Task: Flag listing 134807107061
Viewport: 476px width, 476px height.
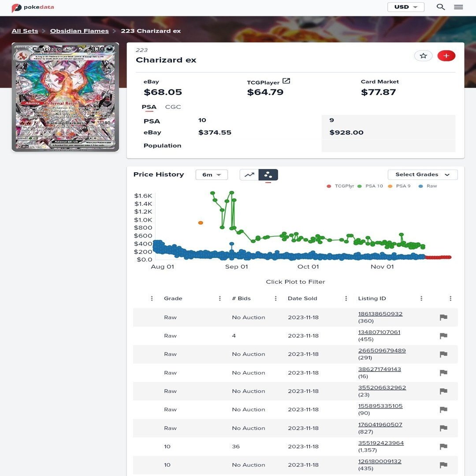Action: (x=443, y=336)
